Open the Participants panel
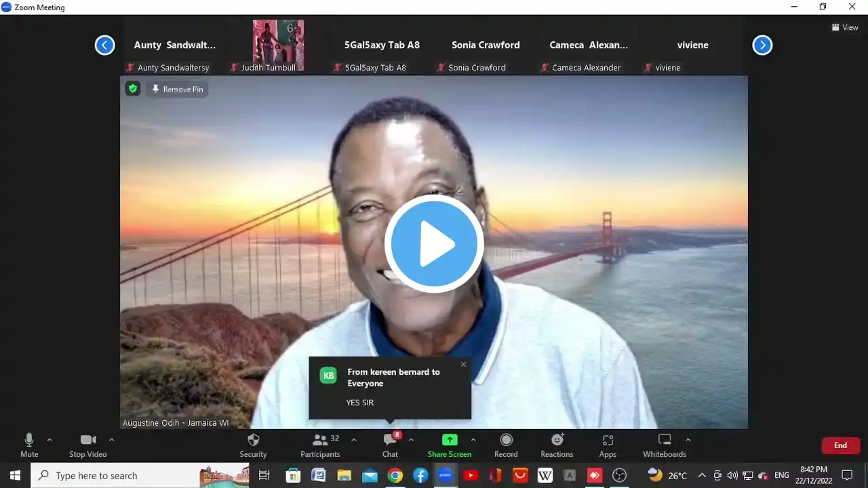Viewport: 868px width, 488px height. tap(320, 441)
